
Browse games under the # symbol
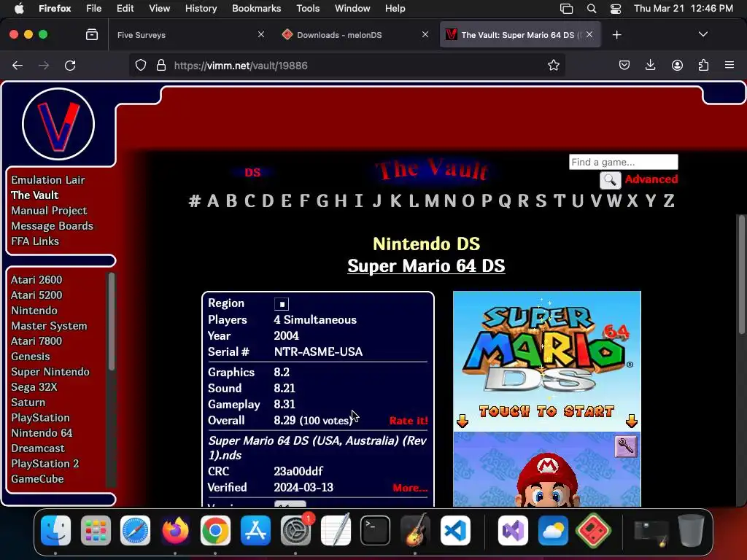click(194, 201)
